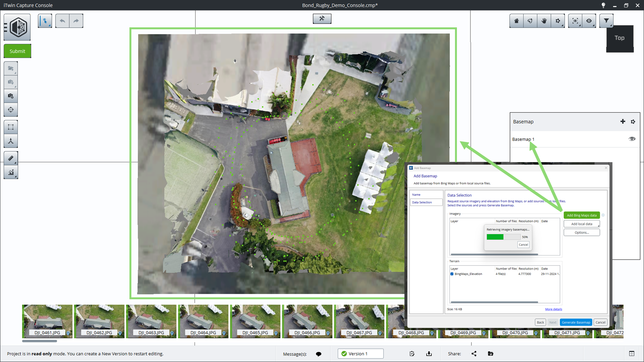Screen dimensions: 644x362
Task: Select the region of interest box tool
Action: click(11, 127)
